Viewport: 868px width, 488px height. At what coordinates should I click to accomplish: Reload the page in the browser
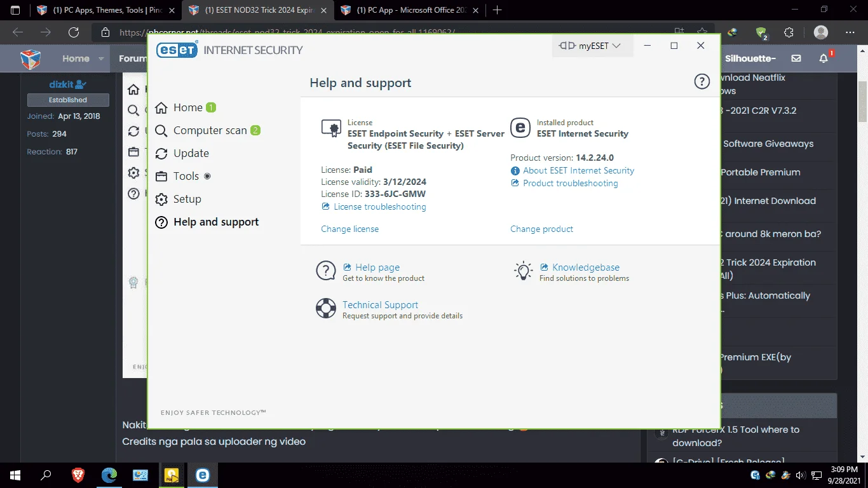click(74, 32)
